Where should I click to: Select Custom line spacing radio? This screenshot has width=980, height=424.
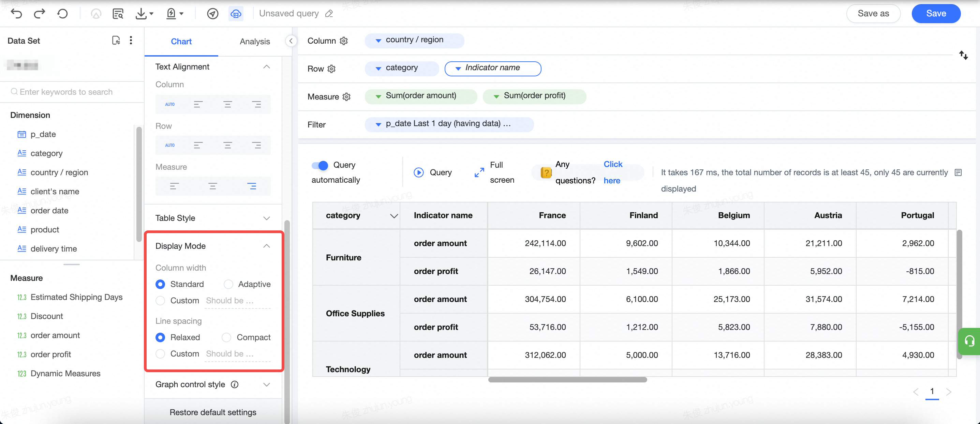[x=160, y=354]
